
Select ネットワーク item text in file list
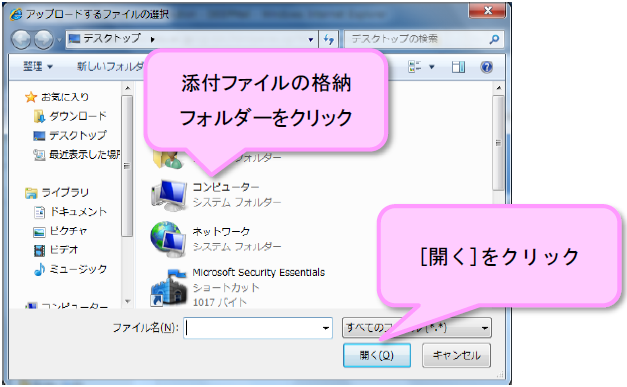[x=221, y=231]
